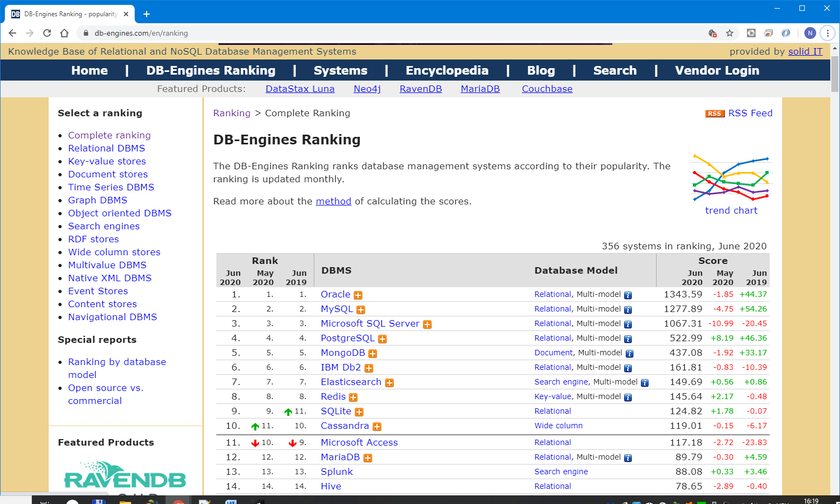The width and height of the screenshot is (840, 504).
Task: Open the Splunk DBMS link
Action: [337, 472]
